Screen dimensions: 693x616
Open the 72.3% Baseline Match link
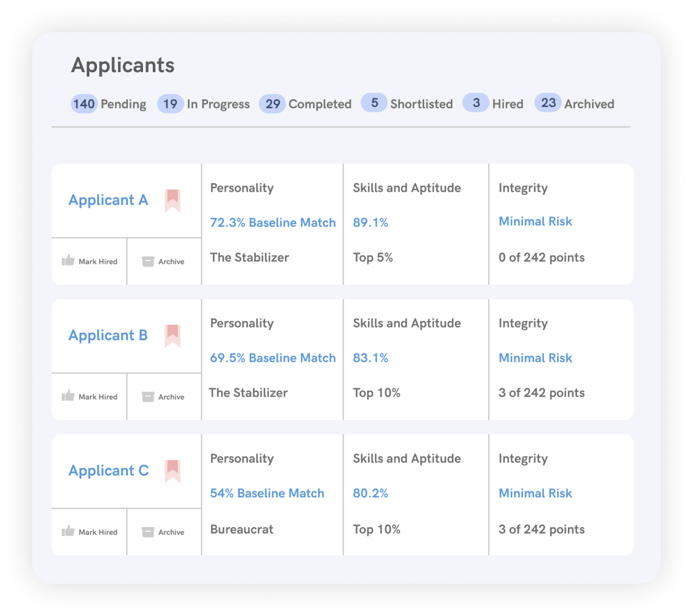[x=273, y=222]
